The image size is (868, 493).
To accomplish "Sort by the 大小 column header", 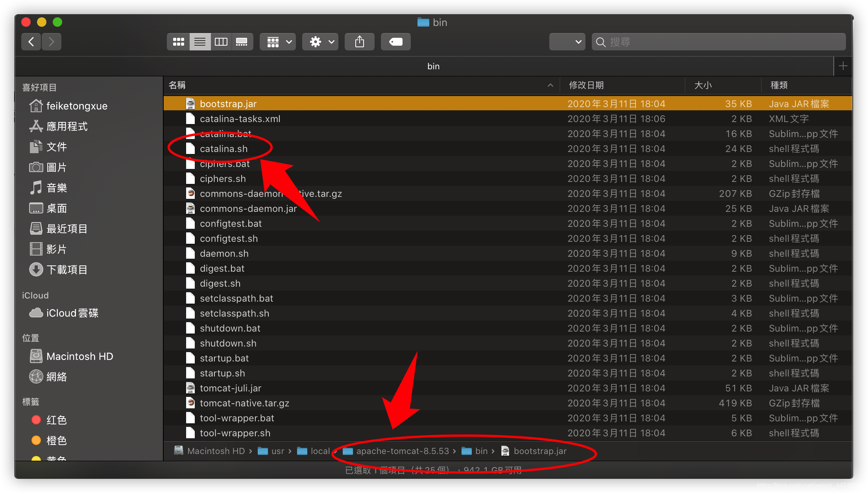I will click(703, 85).
